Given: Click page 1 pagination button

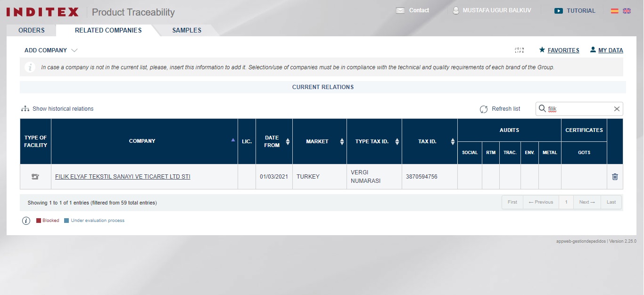Looking at the screenshot, I should click(566, 202).
